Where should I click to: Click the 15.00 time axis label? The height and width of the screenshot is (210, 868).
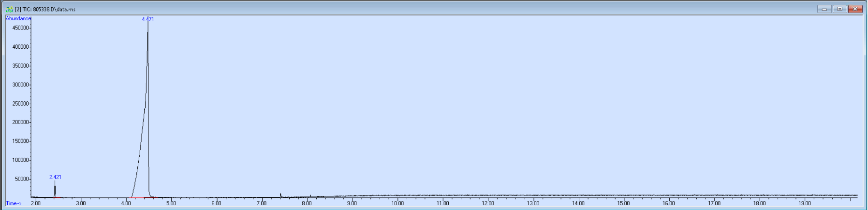click(623, 203)
